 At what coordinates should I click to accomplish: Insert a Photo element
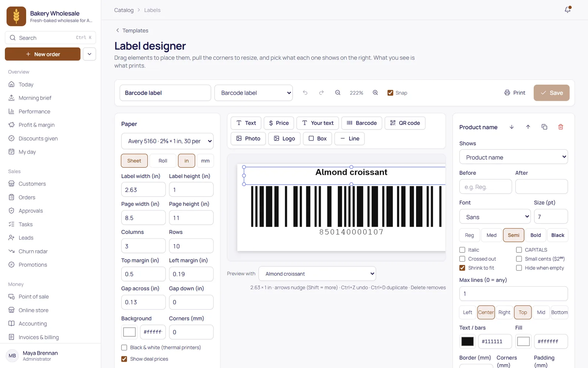pos(248,138)
